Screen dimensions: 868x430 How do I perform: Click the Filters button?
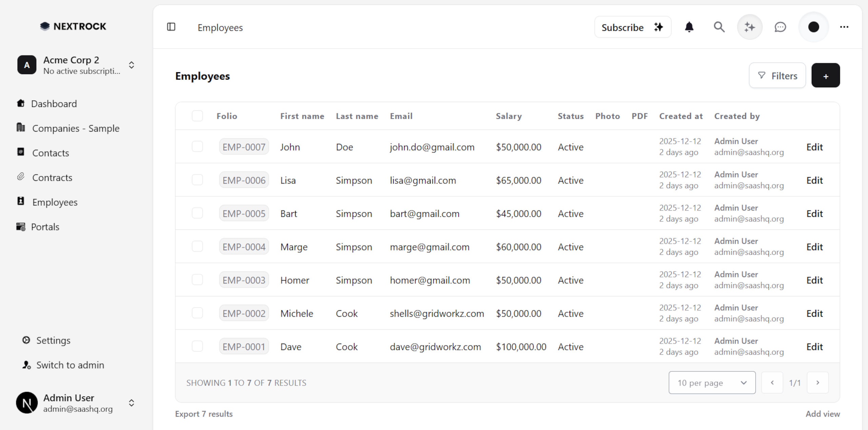click(777, 76)
